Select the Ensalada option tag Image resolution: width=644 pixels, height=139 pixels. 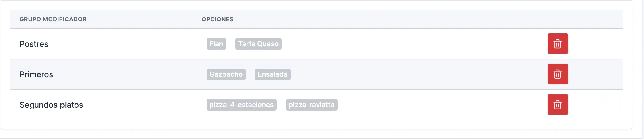point(272,74)
